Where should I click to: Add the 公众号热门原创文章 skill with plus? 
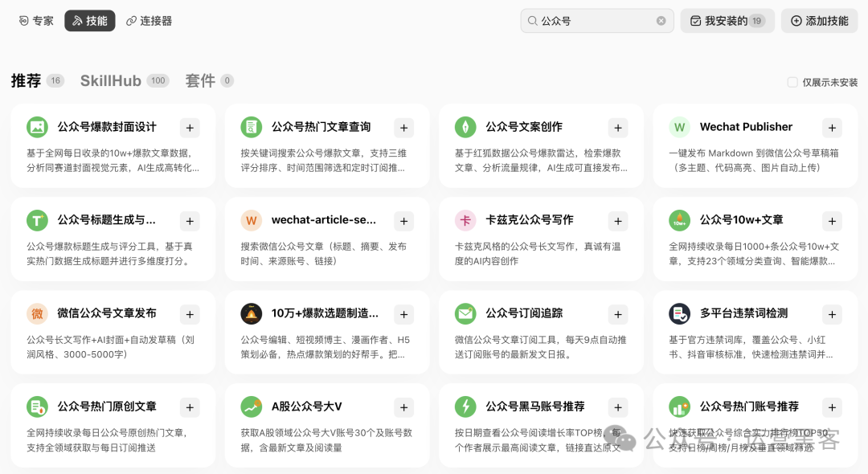190,407
